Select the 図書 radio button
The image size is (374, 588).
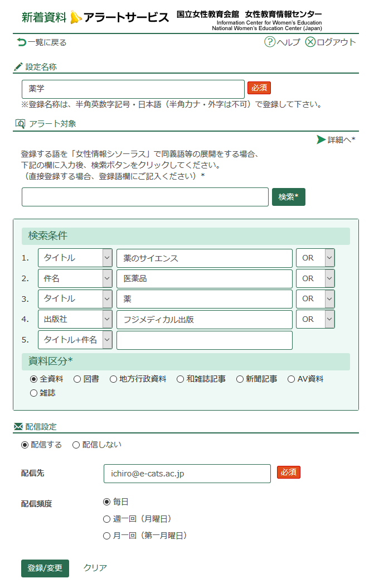(x=77, y=379)
